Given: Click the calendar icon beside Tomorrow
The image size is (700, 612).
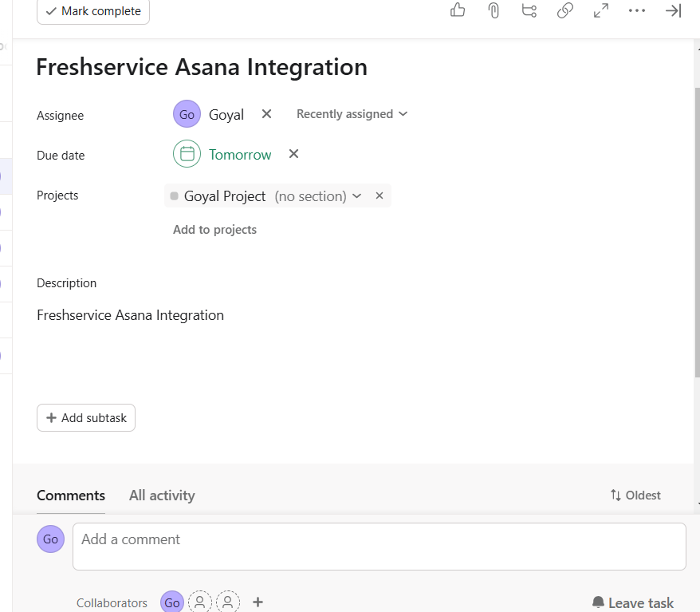Looking at the screenshot, I should click(x=187, y=154).
